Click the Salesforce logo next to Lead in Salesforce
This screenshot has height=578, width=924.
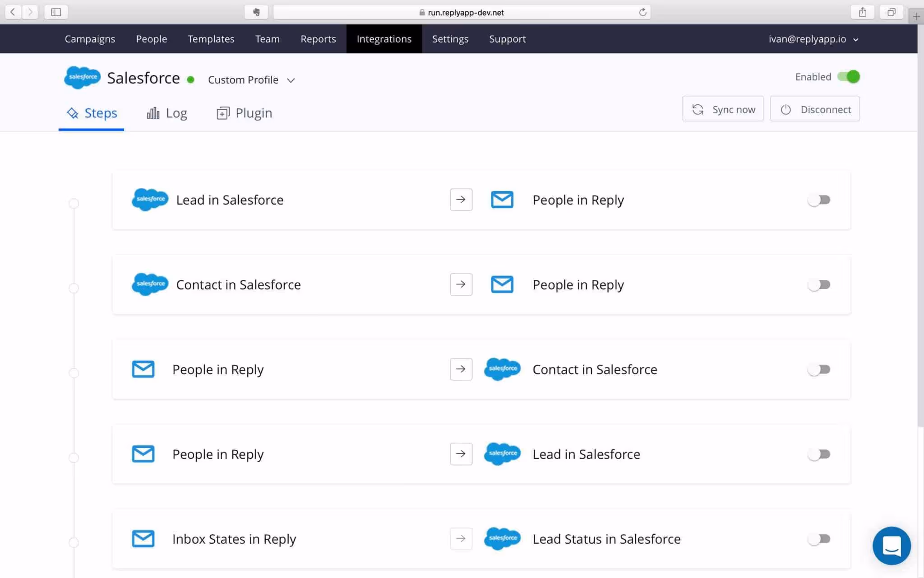[150, 199]
